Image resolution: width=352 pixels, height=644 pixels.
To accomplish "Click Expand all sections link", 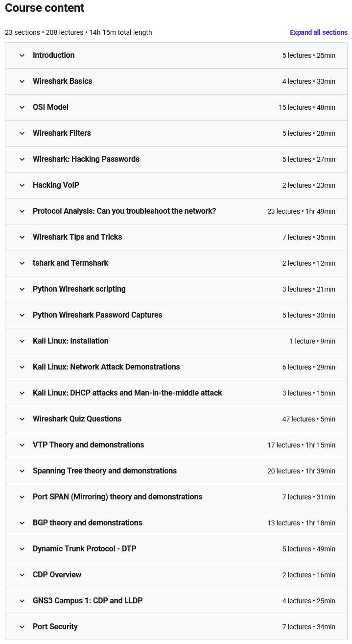I will click(319, 32).
